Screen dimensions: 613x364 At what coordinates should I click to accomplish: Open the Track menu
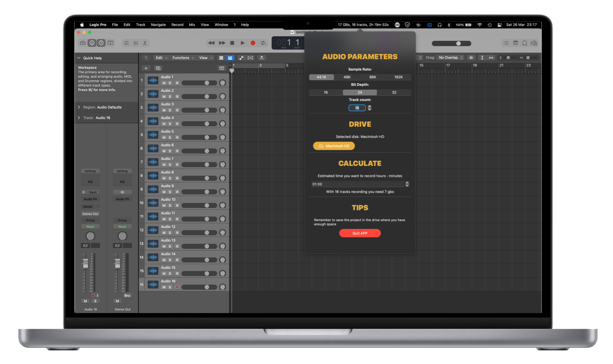tap(140, 25)
